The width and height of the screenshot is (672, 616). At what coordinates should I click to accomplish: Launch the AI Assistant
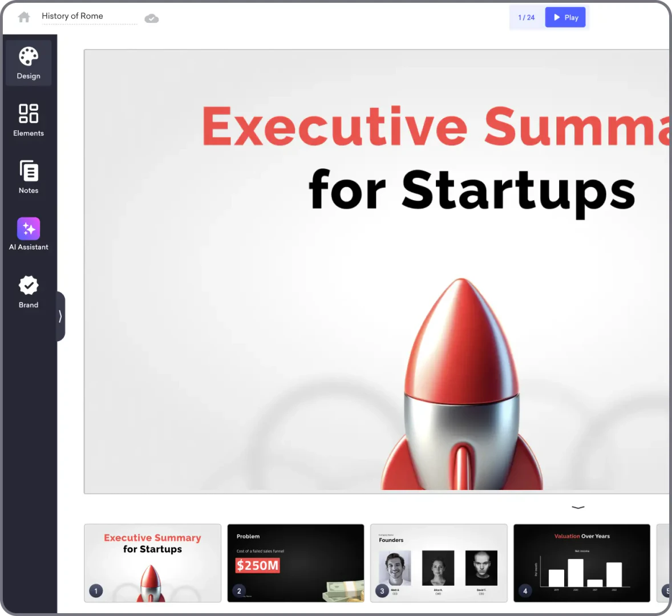[x=29, y=234]
